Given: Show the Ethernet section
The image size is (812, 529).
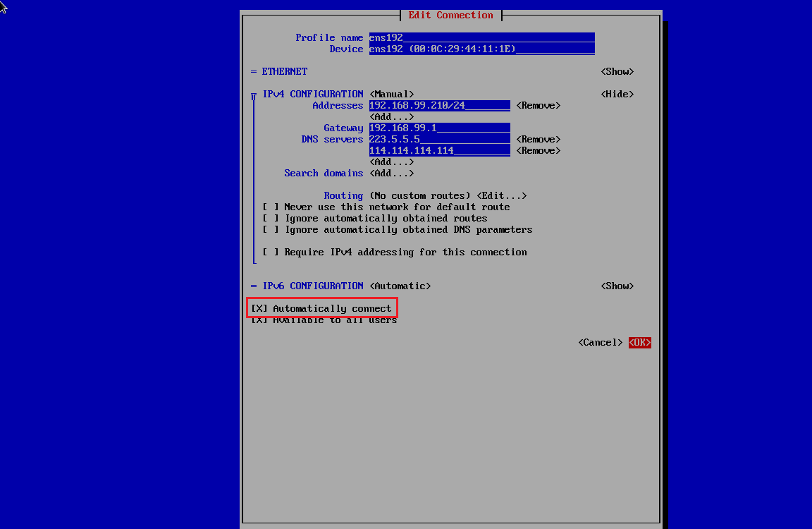Looking at the screenshot, I should [x=617, y=71].
